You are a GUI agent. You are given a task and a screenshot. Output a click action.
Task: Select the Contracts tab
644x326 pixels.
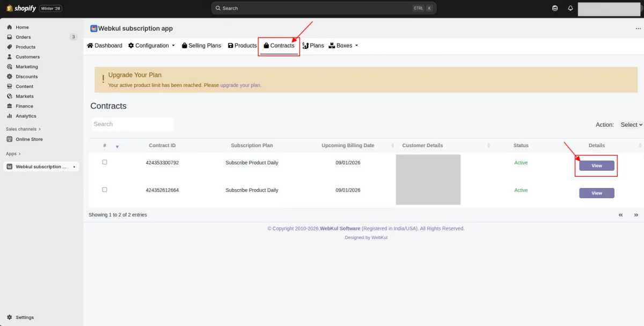(x=279, y=46)
